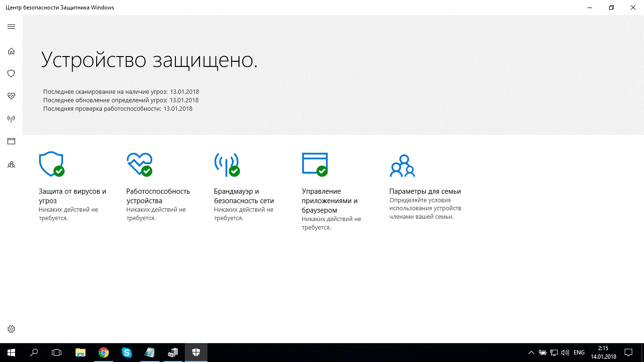The image size is (644, 362).
Task: Go to Home in sidebar
Action: coord(11,51)
